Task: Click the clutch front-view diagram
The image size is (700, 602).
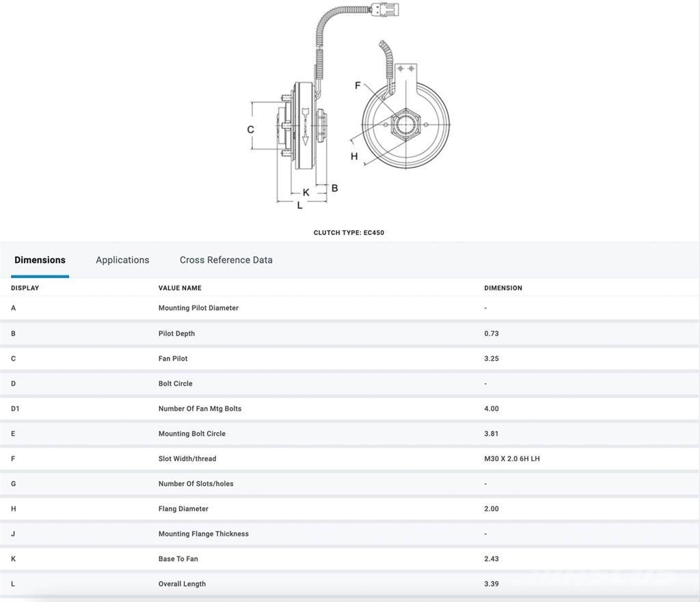Action: pos(405,125)
